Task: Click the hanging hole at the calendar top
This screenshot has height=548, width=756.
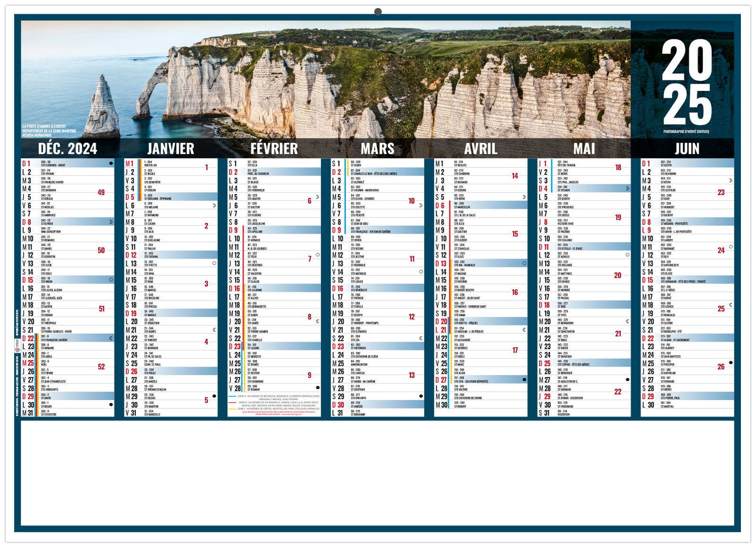Action: pyautogui.click(x=378, y=11)
